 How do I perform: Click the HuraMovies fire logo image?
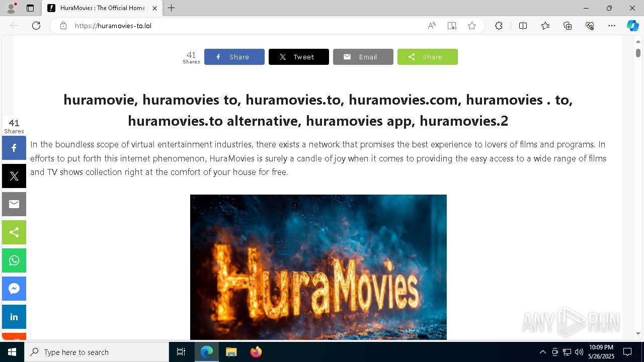318,267
